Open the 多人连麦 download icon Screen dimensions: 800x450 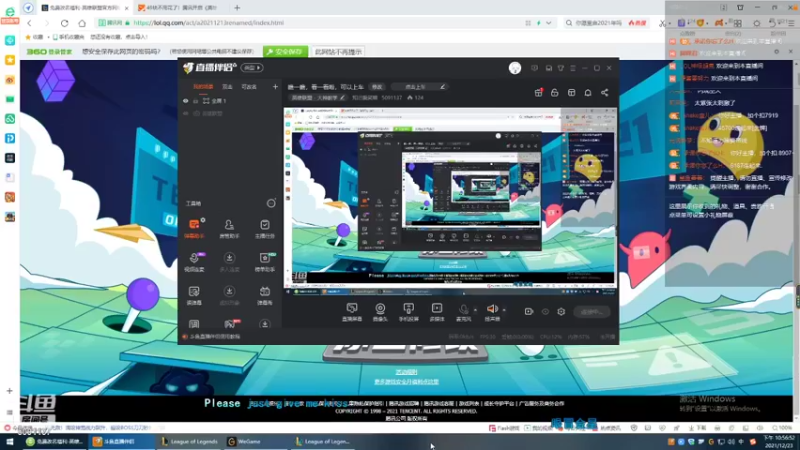(229, 261)
